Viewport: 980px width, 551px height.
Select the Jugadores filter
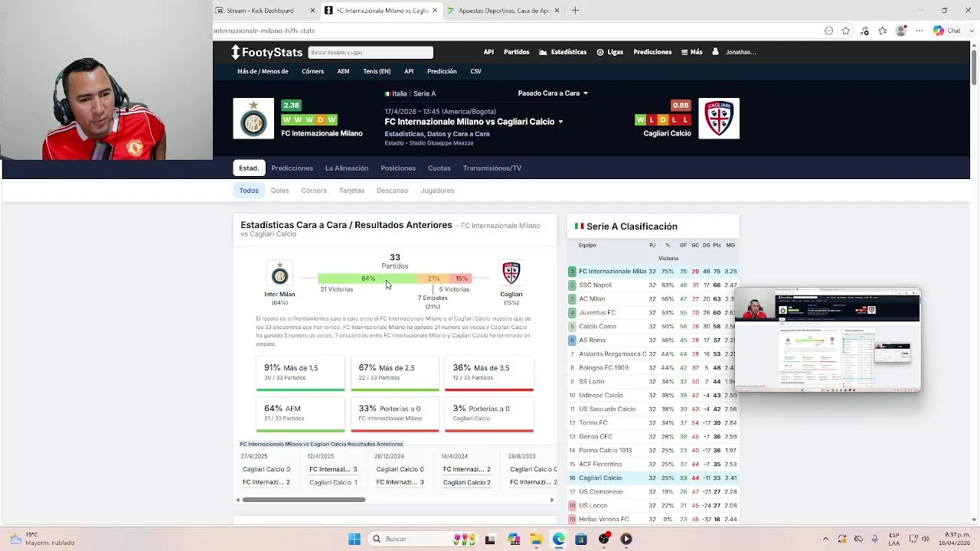click(437, 191)
